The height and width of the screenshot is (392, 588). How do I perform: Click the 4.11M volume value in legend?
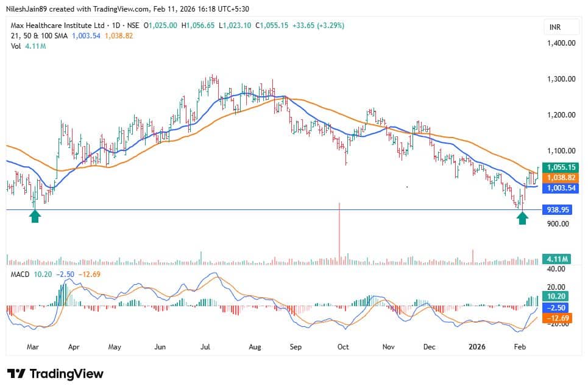click(35, 46)
